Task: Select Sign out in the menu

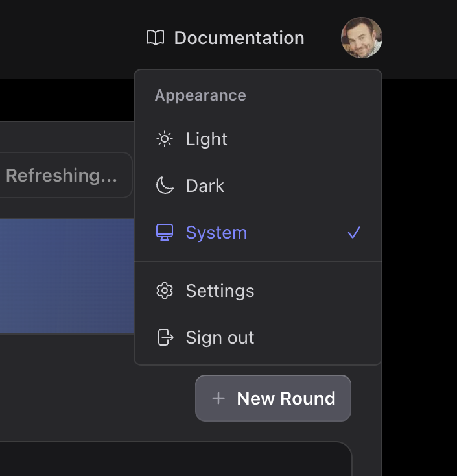Action: [220, 338]
